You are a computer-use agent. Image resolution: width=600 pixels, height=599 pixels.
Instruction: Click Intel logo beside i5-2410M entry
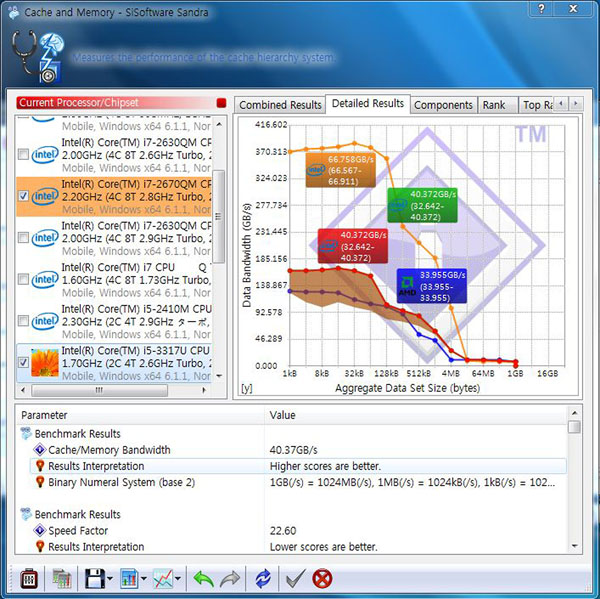tap(45, 321)
